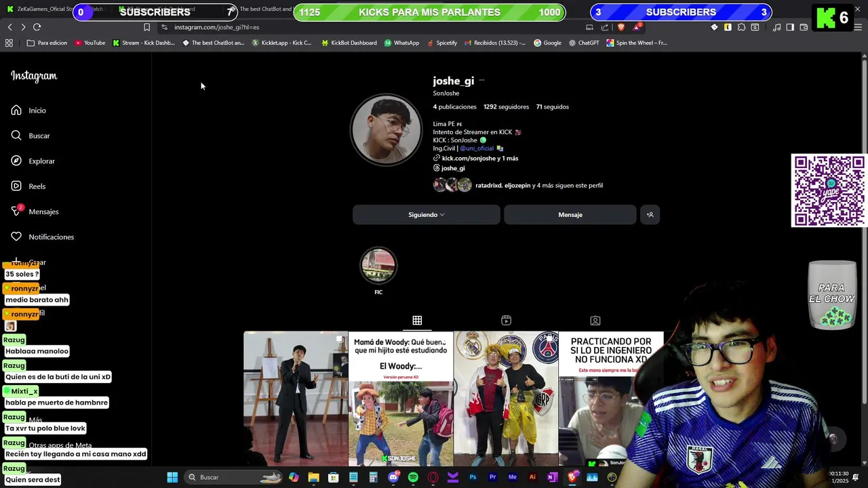Click the share page icon in address bar
Viewport: 868px width, 488px height.
point(605,27)
